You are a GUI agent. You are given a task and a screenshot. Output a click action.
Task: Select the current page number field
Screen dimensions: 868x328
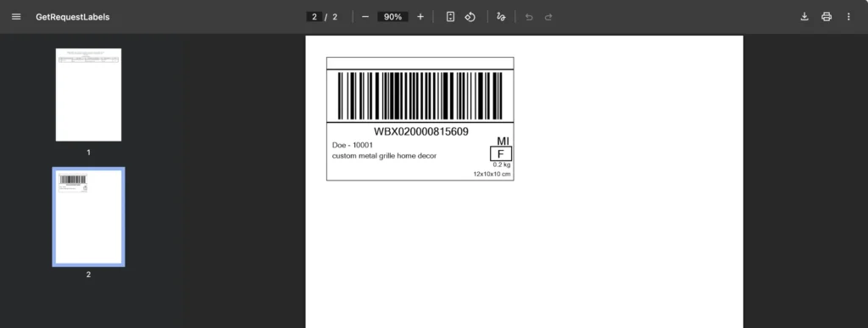pyautogui.click(x=314, y=17)
